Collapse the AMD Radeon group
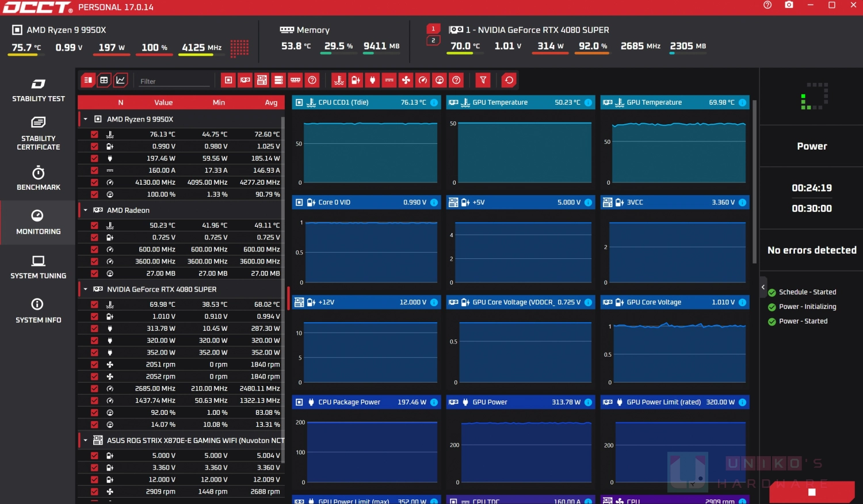This screenshot has width=863, height=504. tap(86, 210)
